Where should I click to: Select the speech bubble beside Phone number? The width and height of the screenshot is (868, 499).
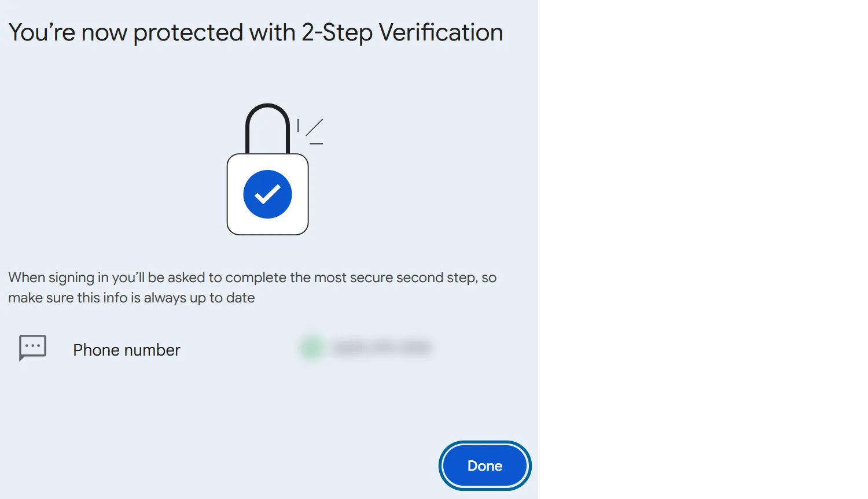coord(32,347)
